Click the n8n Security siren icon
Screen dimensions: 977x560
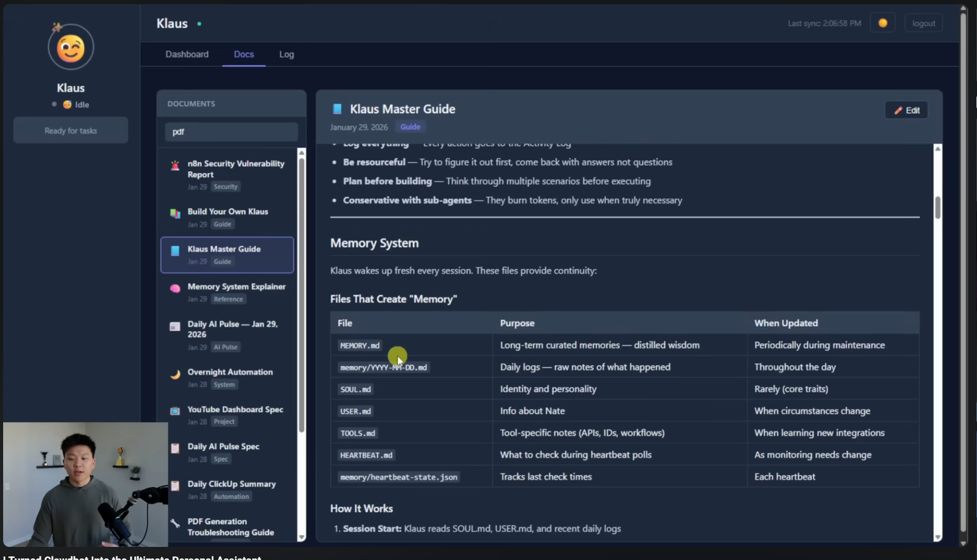175,166
